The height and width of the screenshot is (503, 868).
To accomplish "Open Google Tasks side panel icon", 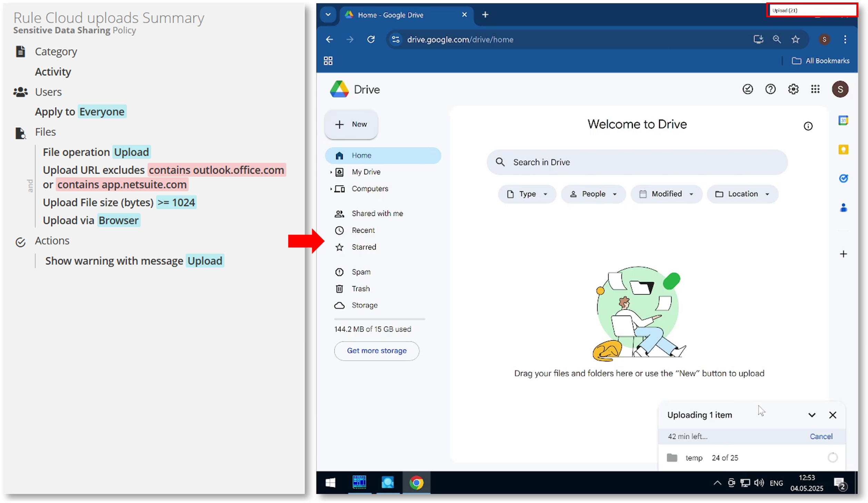I will click(843, 178).
